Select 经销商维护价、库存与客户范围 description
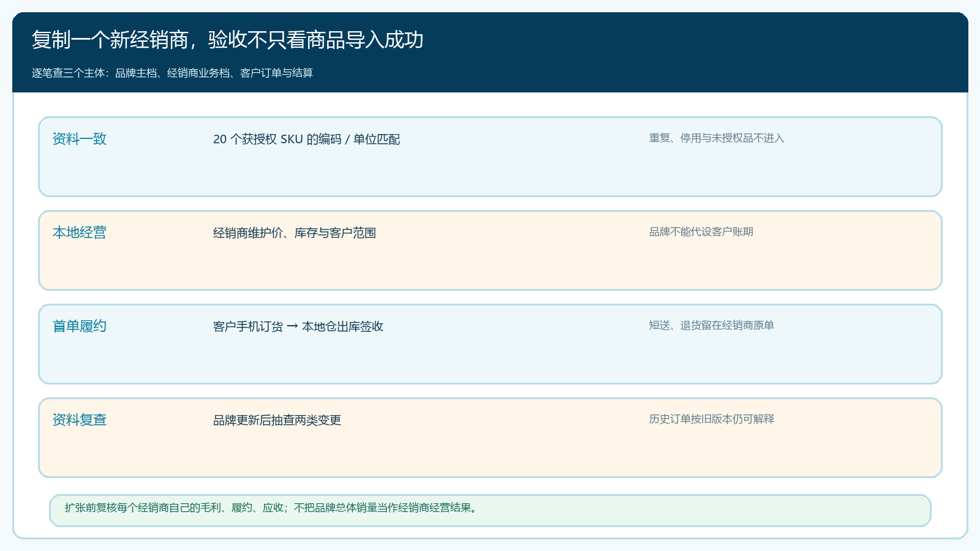 [295, 233]
